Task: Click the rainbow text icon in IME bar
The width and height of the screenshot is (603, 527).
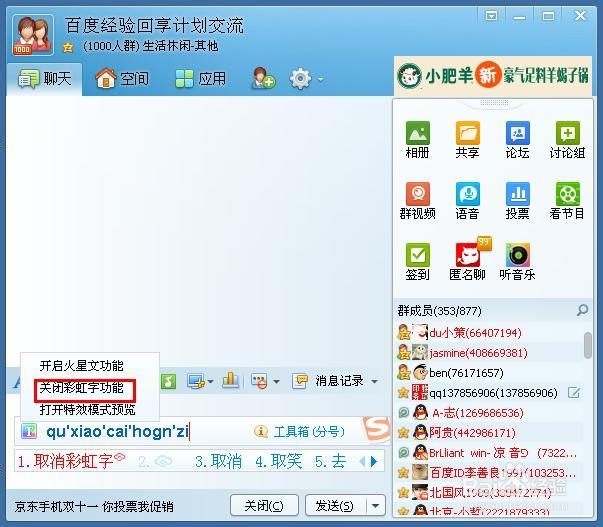Action: click(x=29, y=431)
